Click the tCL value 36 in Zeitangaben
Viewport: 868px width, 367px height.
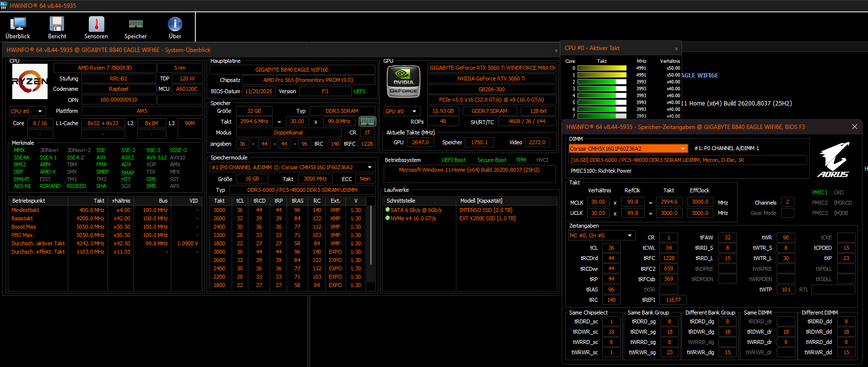click(x=611, y=248)
